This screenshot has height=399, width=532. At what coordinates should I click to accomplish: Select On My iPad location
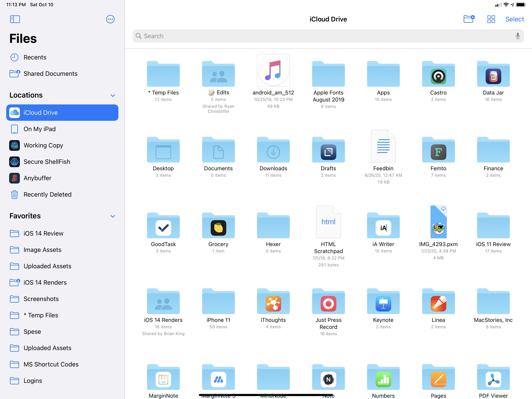point(62,129)
